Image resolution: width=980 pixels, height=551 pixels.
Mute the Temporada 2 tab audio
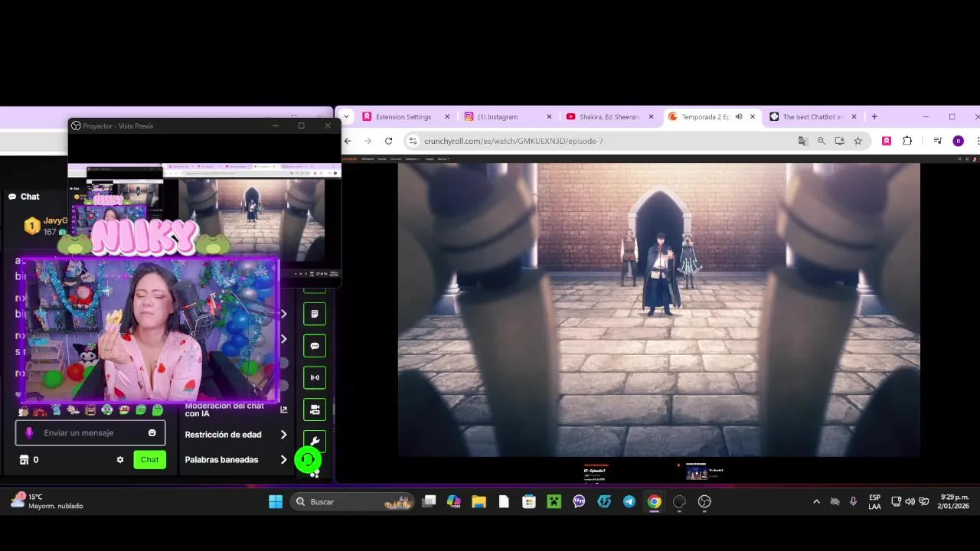739,117
